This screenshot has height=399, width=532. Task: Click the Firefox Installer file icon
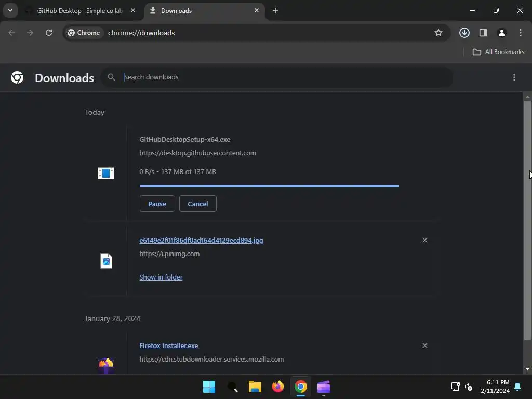pyautogui.click(x=106, y=366)
